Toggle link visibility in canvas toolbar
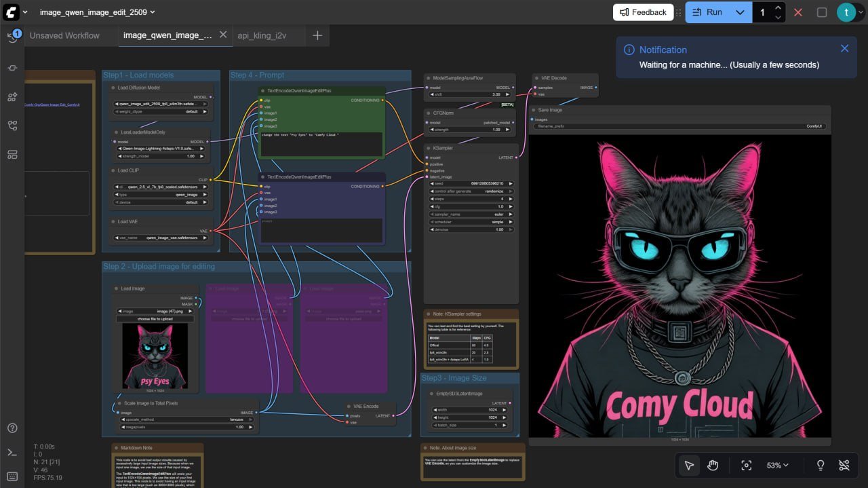Image resolution: width=868 pixels, height=488 pixels. [x=844, y=466]
